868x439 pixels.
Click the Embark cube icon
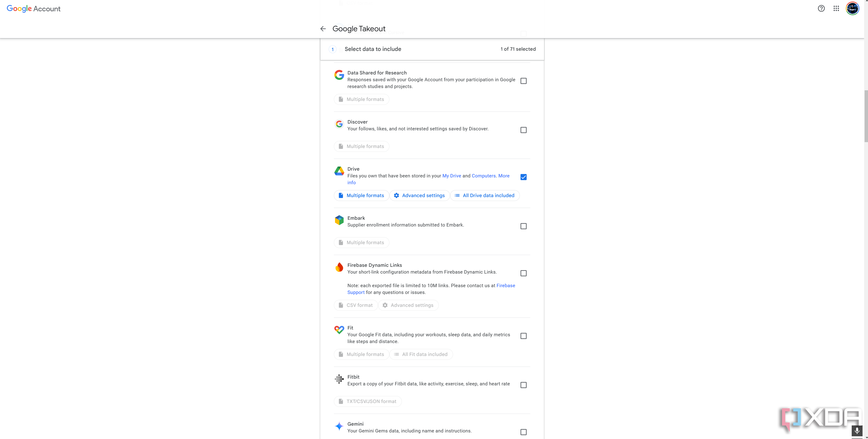click(339, 220)
